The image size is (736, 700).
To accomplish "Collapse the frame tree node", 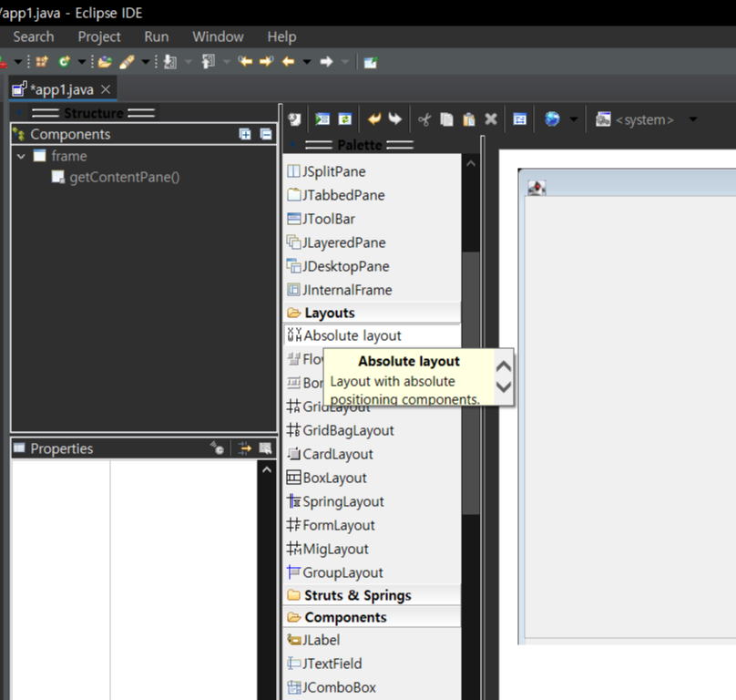I will click(x=21, y=156).
